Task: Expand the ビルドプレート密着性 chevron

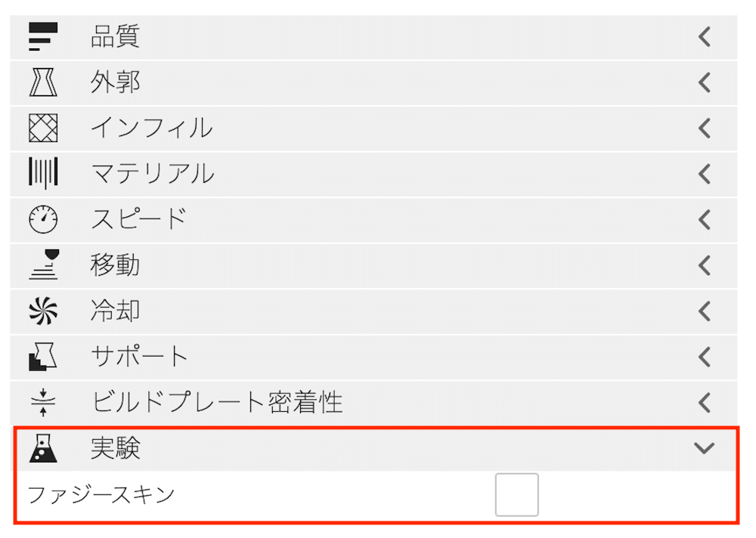Action: (705, 403)
